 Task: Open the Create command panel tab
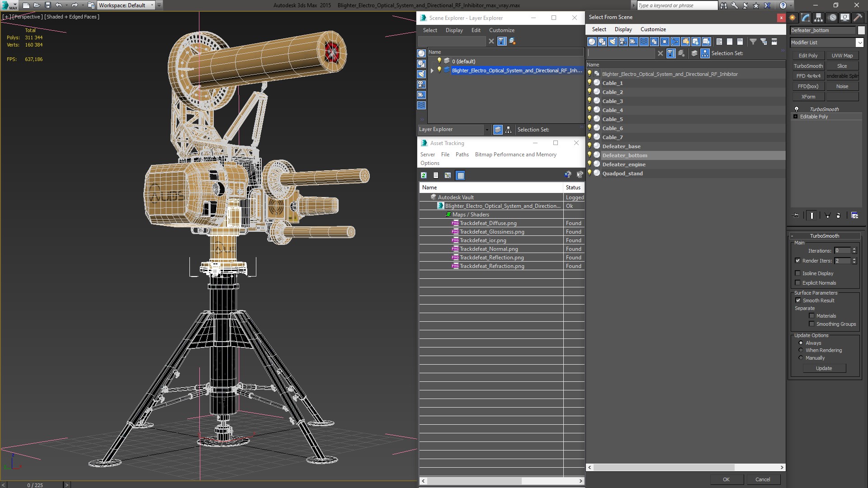[793, 18]
